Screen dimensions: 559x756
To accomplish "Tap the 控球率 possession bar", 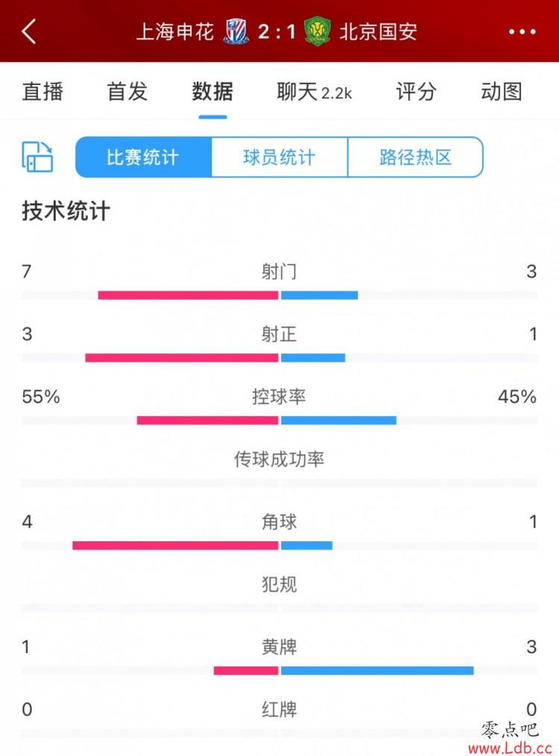I will [279, 420].
